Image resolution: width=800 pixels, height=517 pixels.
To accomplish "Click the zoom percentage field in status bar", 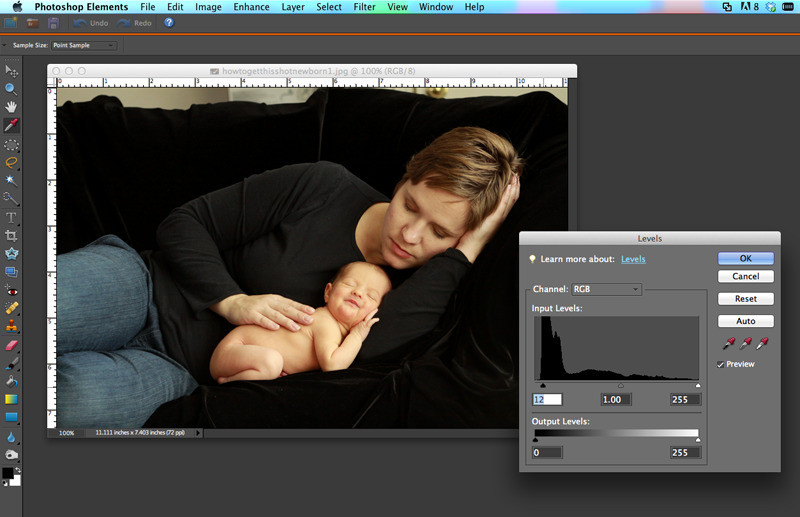I will (x=66, y=433).
